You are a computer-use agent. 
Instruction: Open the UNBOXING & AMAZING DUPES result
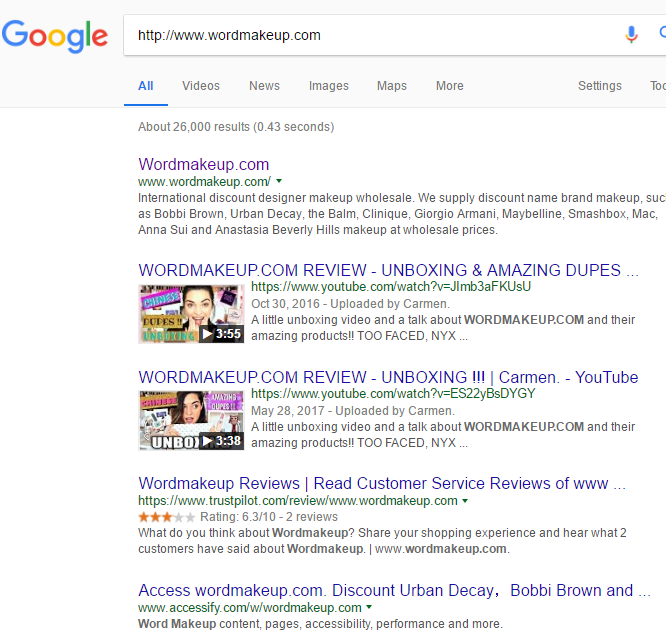(x=388, y=270)
